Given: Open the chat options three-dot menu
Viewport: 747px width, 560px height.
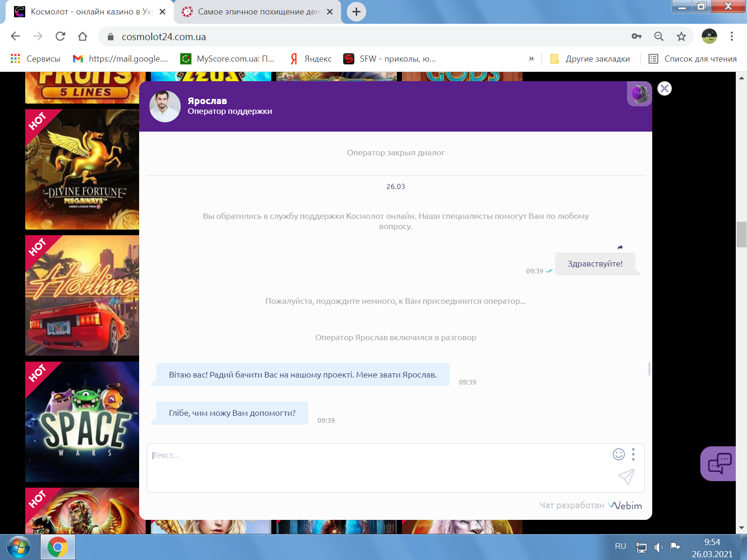Looking at the screenshot, I should (x=633, y=455).
